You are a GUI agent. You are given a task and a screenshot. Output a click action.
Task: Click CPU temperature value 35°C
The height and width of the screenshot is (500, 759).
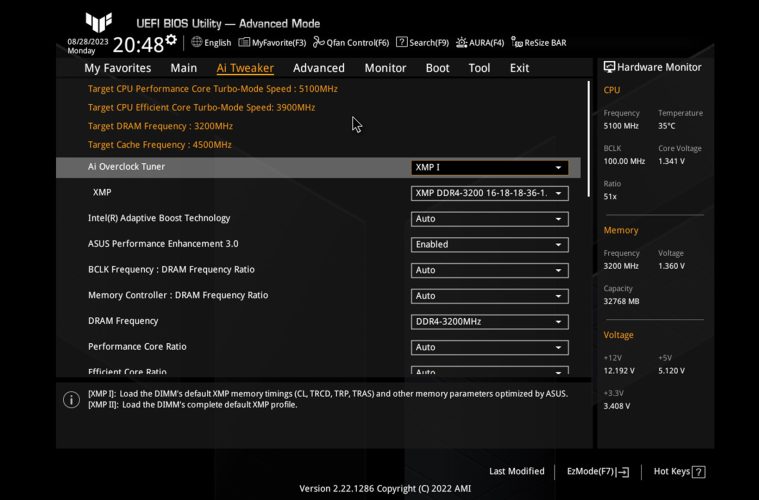[667, 126]
